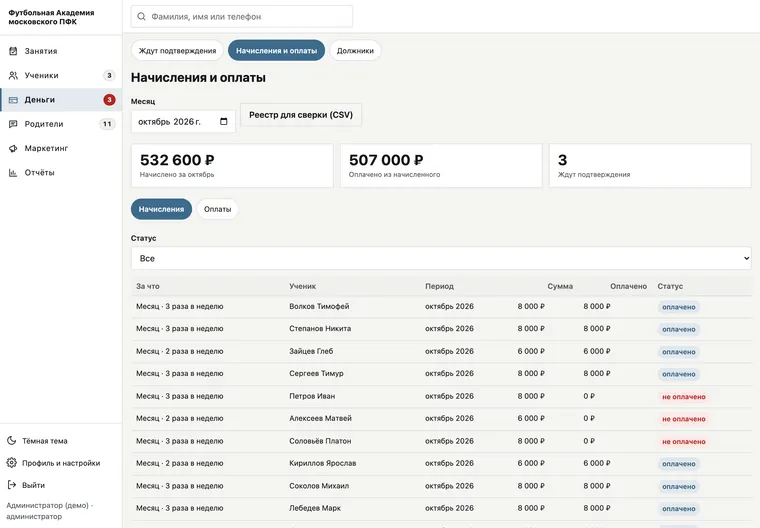Click on Соловьёв Платон
Image resolution: width=760 pixels, height=528 pixels.
pos(320,441)
